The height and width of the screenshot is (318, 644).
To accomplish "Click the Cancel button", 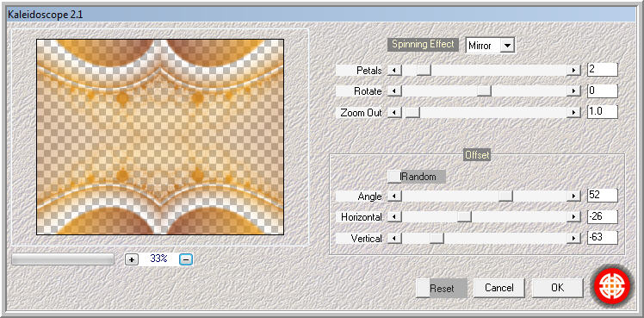I will coord(499,288).
